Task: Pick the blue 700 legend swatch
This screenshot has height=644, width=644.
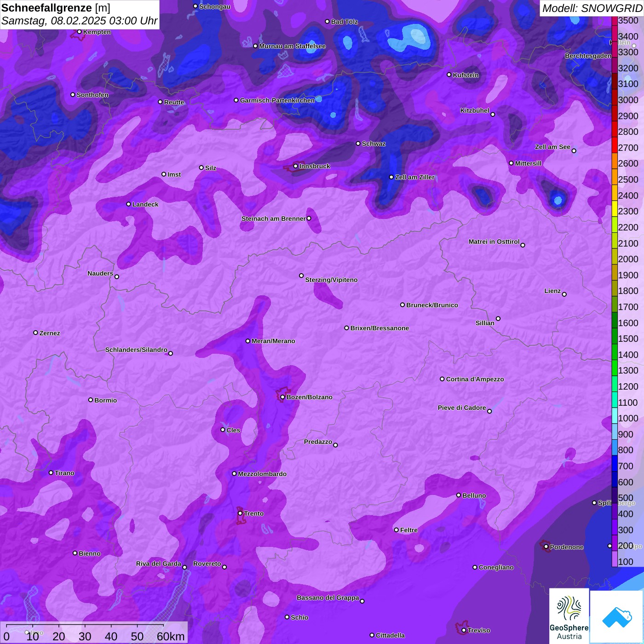Action: tap(615, 463)
